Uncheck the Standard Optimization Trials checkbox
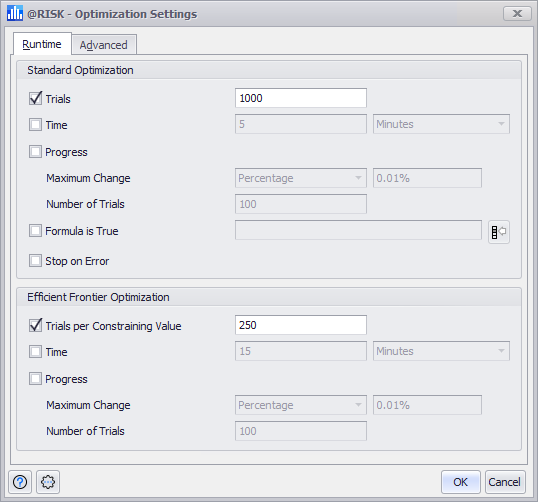Viewport: 538px width, 502px height. click(x=35, y=98)
